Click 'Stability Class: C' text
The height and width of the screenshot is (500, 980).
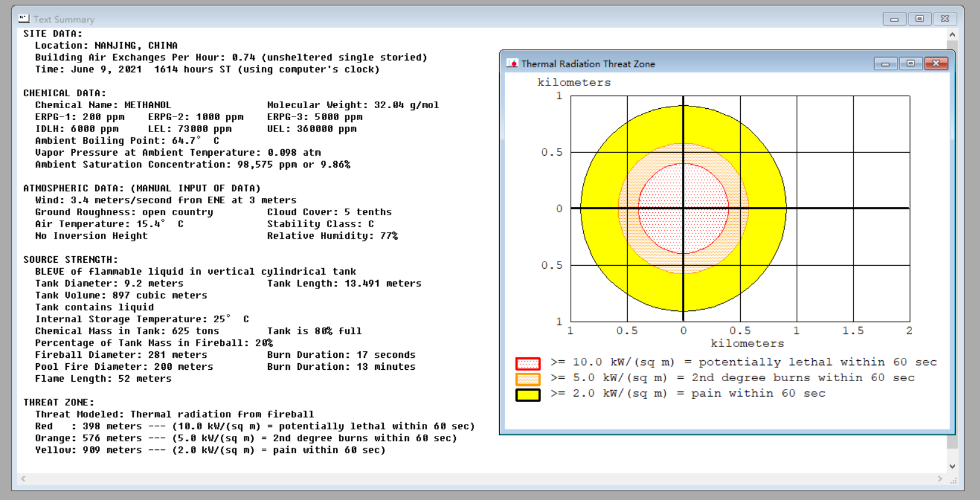pyautogui.click(x=321, y=224)
